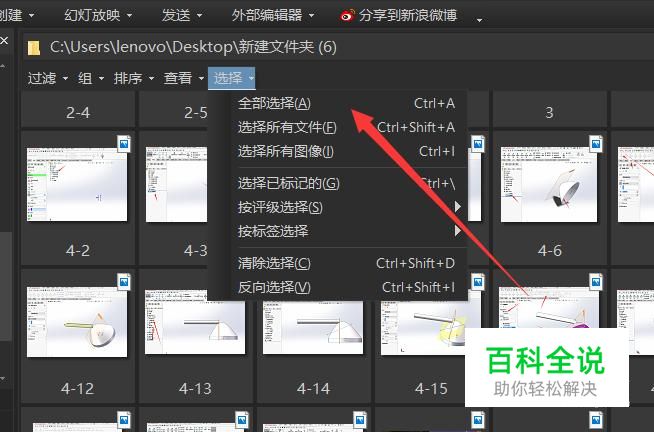Click image type badge on 4-2
This screenshot has height=432, width=654.
click(x=124, y=144)
